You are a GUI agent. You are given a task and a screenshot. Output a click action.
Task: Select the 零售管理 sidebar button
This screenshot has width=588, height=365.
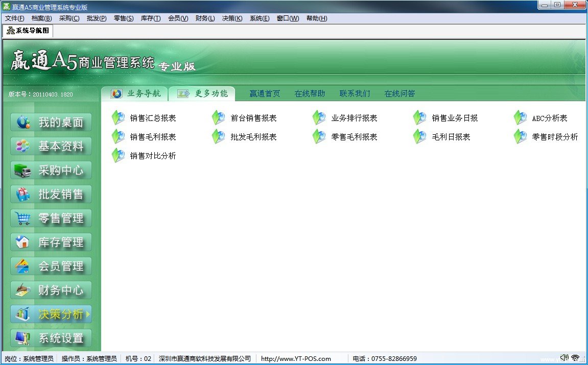(x=51, y=218)
